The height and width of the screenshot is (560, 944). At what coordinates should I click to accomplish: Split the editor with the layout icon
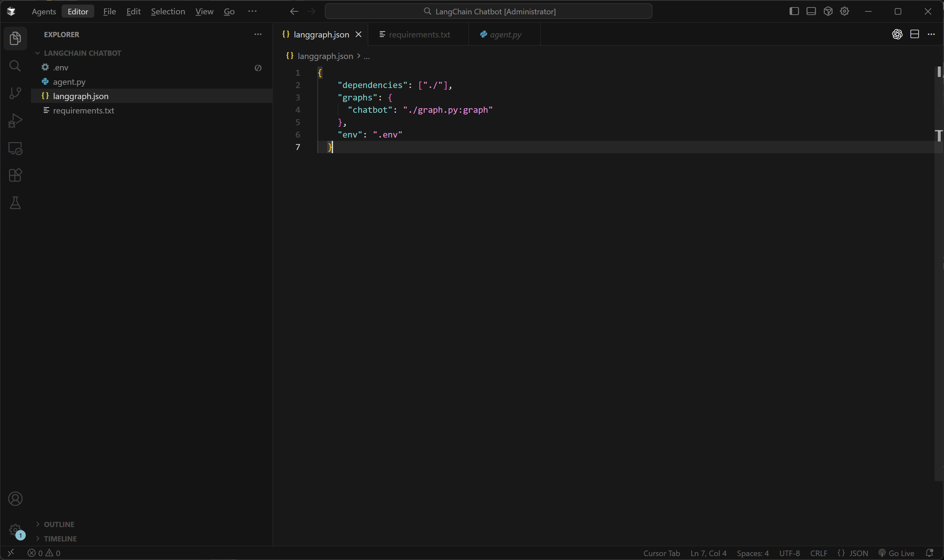click(914, 34)
